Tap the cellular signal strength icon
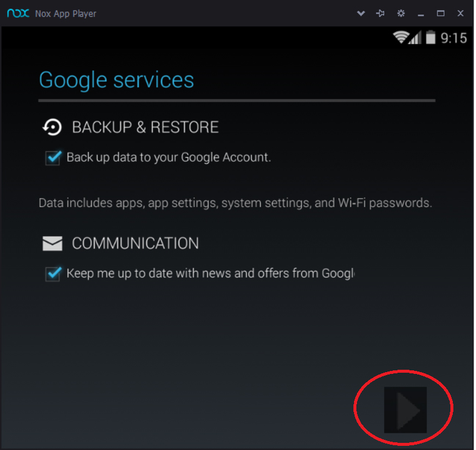 click(x=416, y=37)
